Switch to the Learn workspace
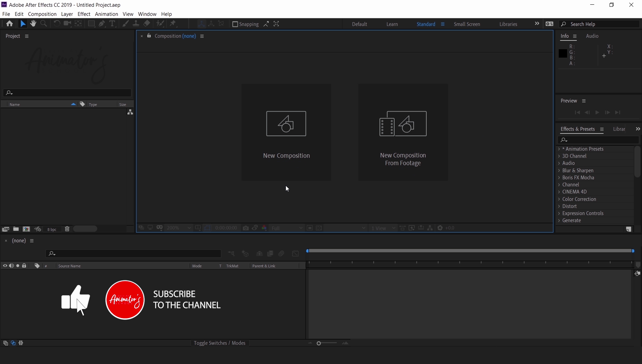Image resolution: width=642 pixels, height=364 pixels. tap(392, 24)
